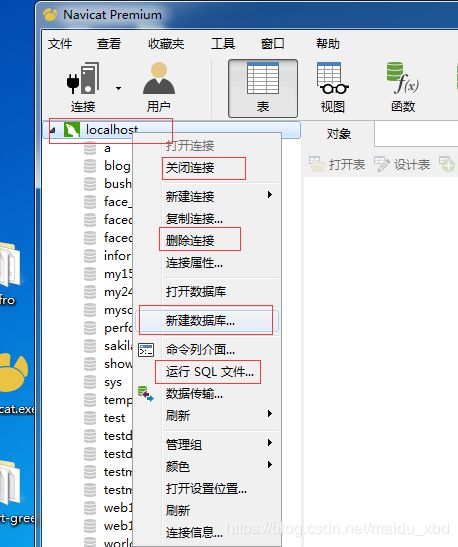Click the data transfer arrows icon

point(145,394)
